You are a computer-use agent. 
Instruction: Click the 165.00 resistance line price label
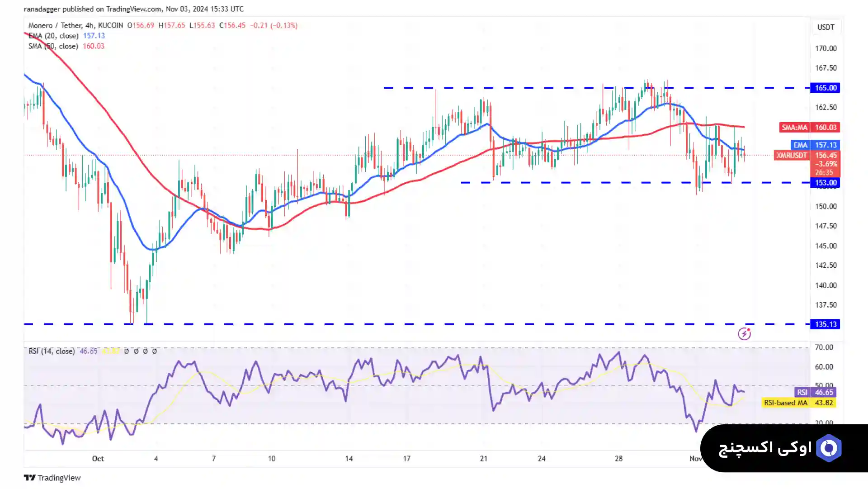[x=826, y=88]
